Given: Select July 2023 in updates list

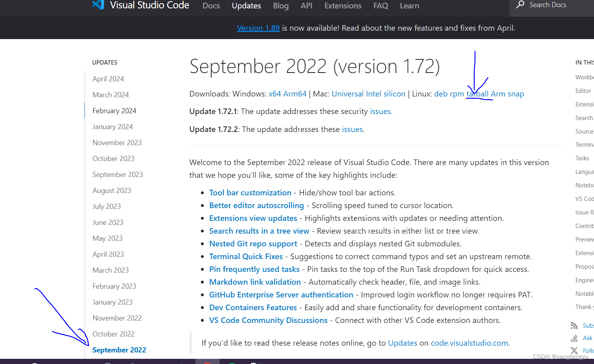Looking at the screenshot, I should [106, 207].
